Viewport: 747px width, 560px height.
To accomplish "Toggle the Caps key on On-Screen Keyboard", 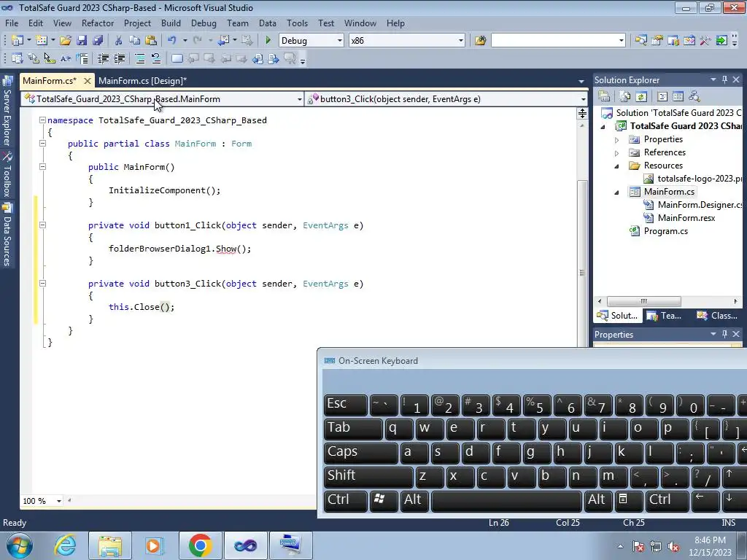I will coord(360,452).
